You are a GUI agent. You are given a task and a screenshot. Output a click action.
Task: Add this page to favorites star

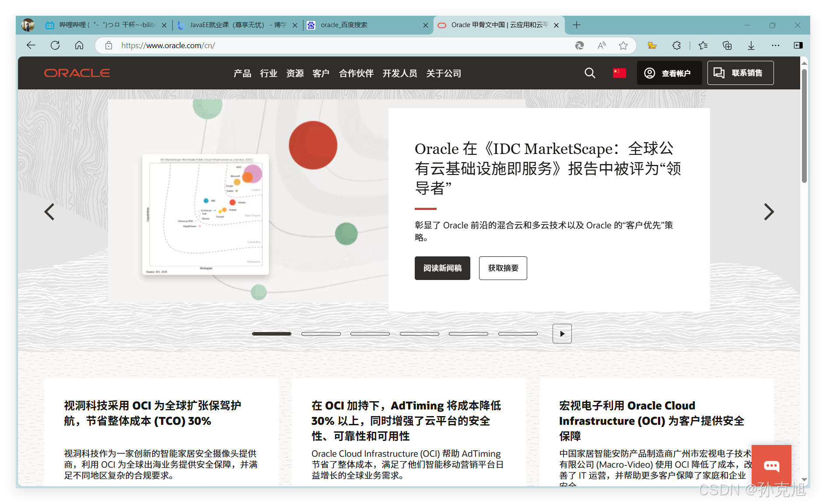[623, 45]
